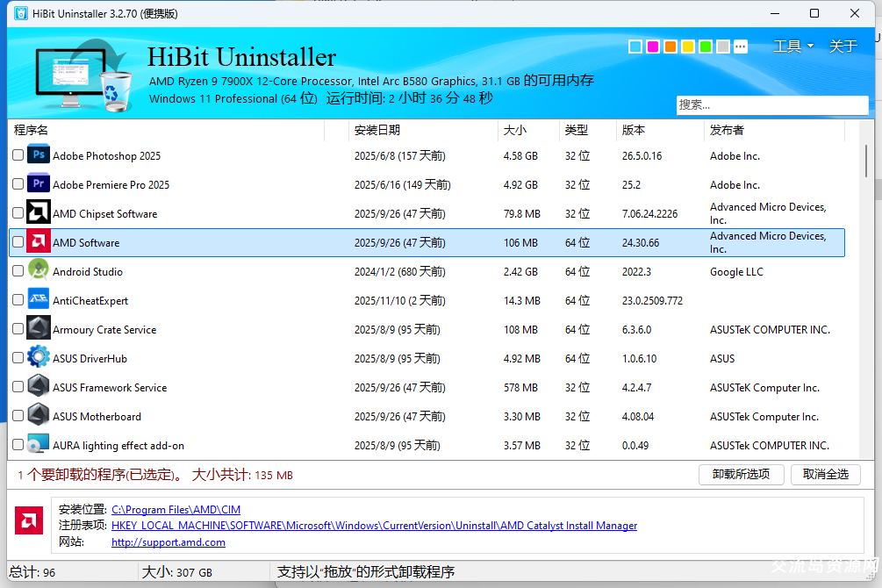Image resolution: width=882 pixels, height=588 pixels.
Task: Select the Armoury Crate Service row name
Action: (104, 330)
